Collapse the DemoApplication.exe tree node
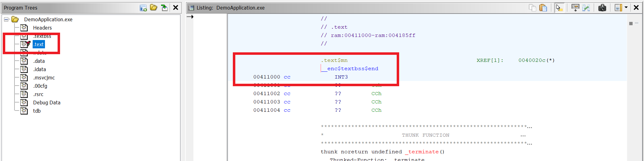This screenshot has height=161, width=644. click(6, 19)
